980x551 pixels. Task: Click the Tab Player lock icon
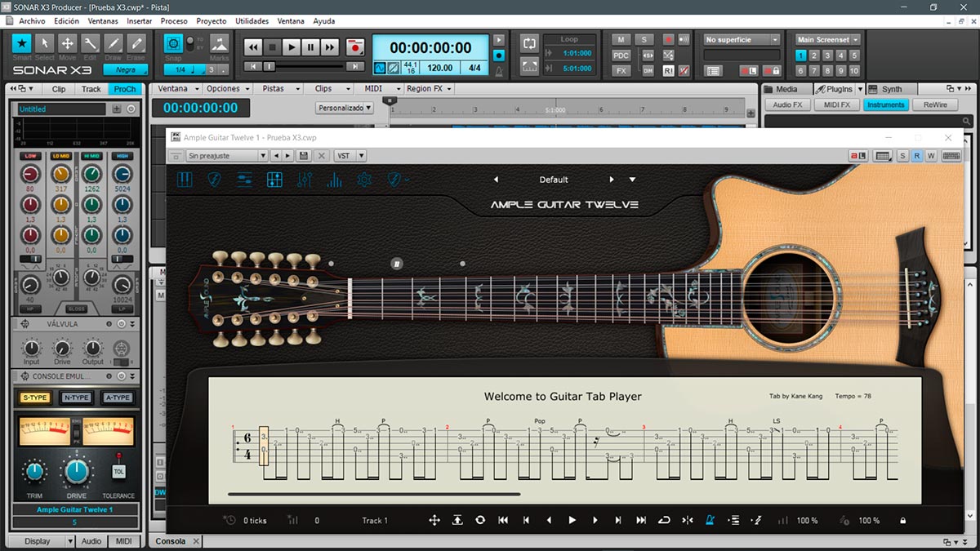pyautogui.click(x=902, y=520)
